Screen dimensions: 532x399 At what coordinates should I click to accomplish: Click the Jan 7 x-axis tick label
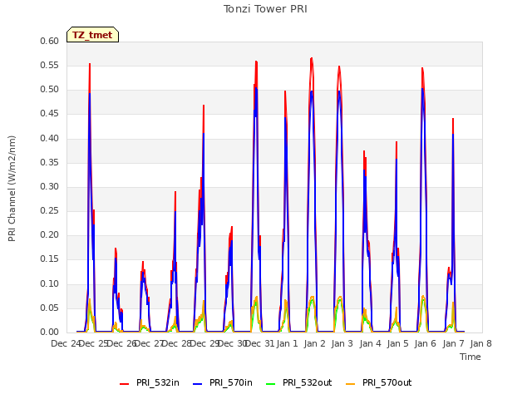[453, 343]
